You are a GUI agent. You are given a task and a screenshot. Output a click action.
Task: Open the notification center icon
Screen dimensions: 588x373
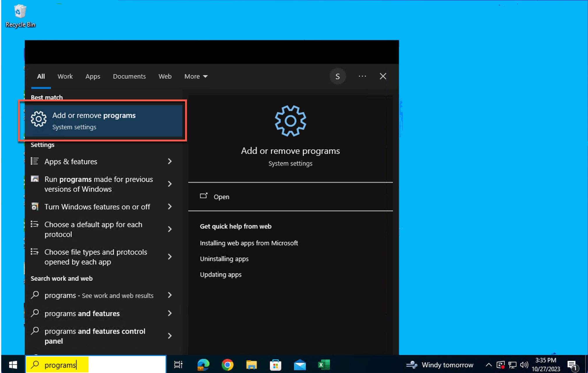572,365
